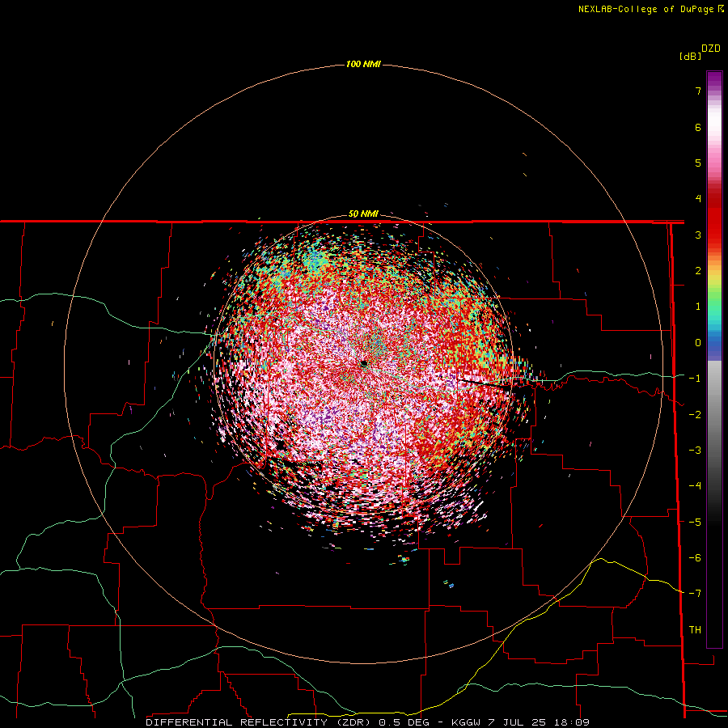The height and width of the screenshot is (728, 728).
Task: Click the DZD legend title
Action: (x=711, y=49)
